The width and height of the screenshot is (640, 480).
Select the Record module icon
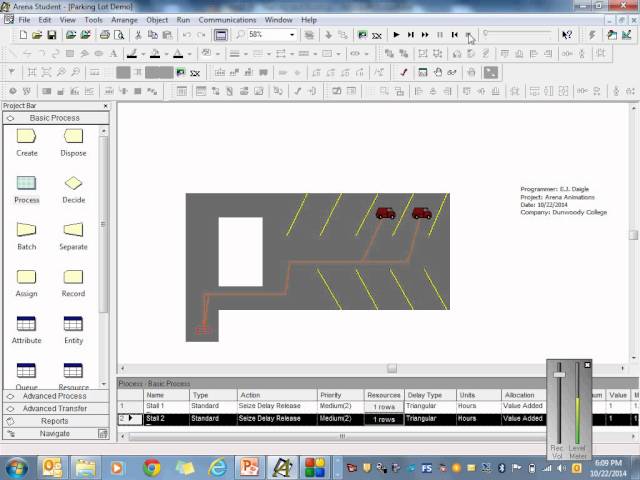73,277
